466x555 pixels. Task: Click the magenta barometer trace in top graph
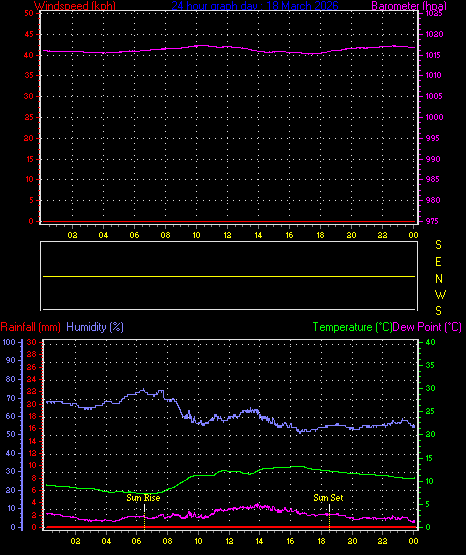[x=229, y=50]
